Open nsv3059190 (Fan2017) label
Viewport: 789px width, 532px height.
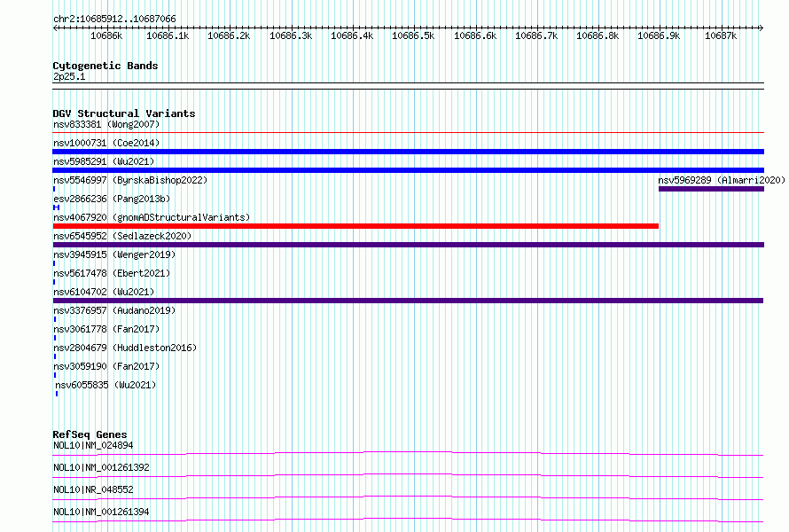coord(106,366)
